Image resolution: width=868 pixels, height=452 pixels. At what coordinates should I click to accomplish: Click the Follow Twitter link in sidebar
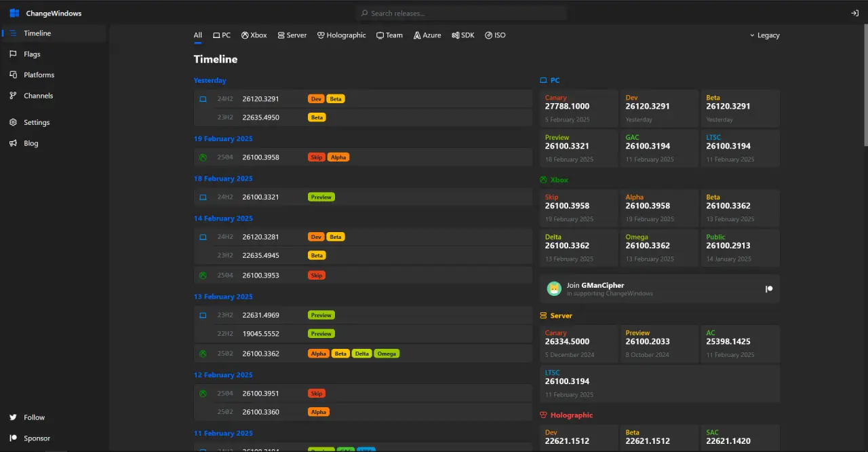[54, 417]
